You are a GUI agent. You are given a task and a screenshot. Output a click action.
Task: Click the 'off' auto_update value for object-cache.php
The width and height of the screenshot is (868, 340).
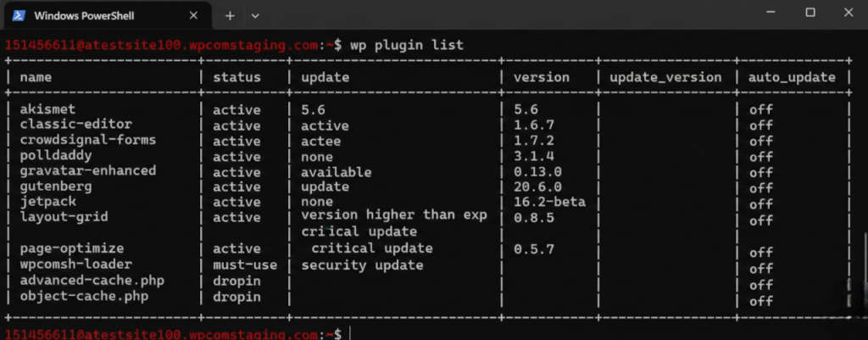coord(761,301)
